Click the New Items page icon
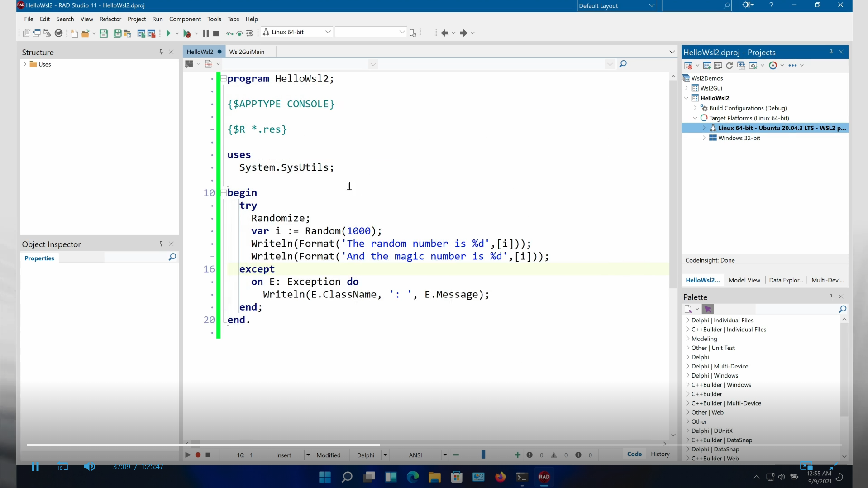 click(x=74, y=33)
